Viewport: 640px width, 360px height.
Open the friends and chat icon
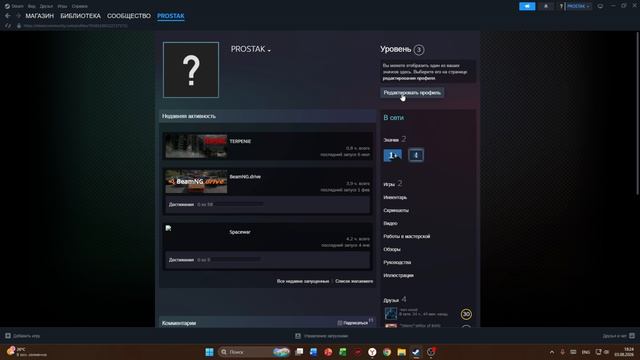point(632,336)
